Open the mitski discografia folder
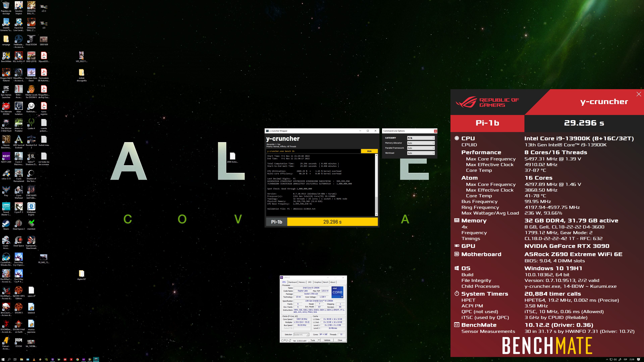Image resolution: width=644 pixels, height=362 pixels. [82, 75]
